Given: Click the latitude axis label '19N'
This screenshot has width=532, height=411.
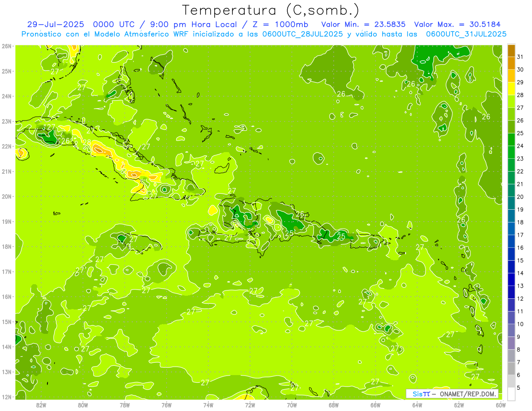Looking at the screenshot, I should pyautogui.click(x=6, y=222).
